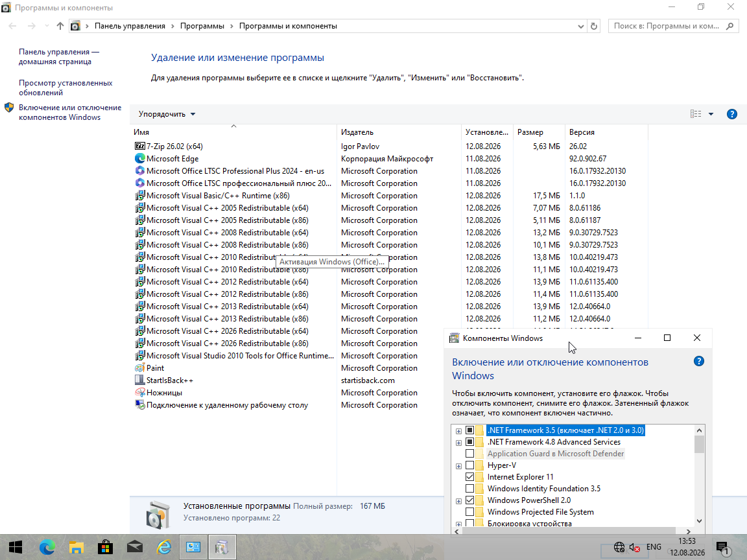Expand the .NET Framework 3.5 tree node
Viewport: 747px width, 560px height.
point(459,431)
